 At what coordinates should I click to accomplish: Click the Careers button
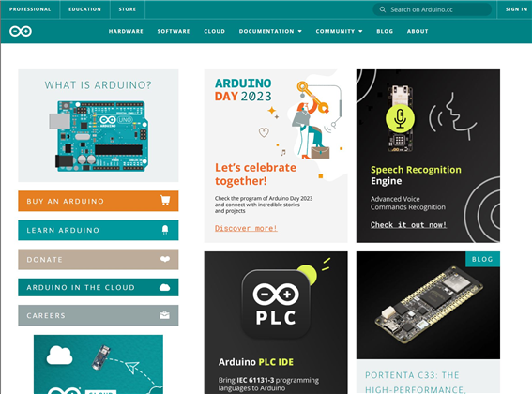[99, 315]
